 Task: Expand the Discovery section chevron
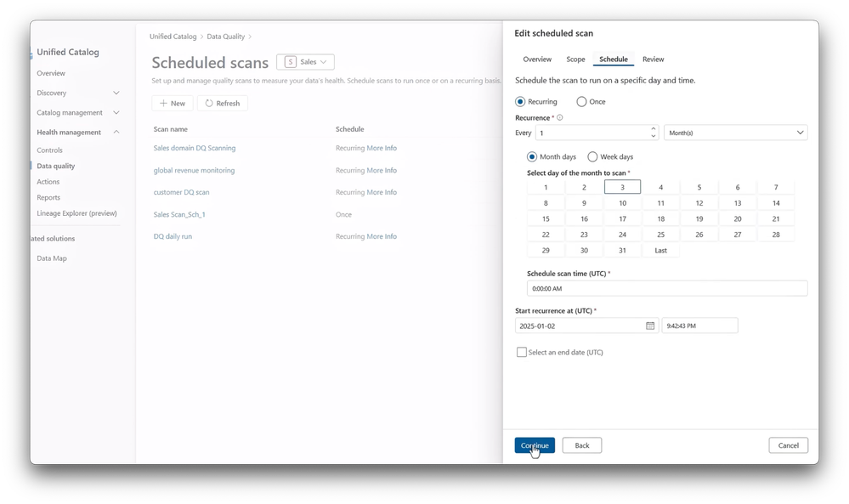tap(116, 93)
